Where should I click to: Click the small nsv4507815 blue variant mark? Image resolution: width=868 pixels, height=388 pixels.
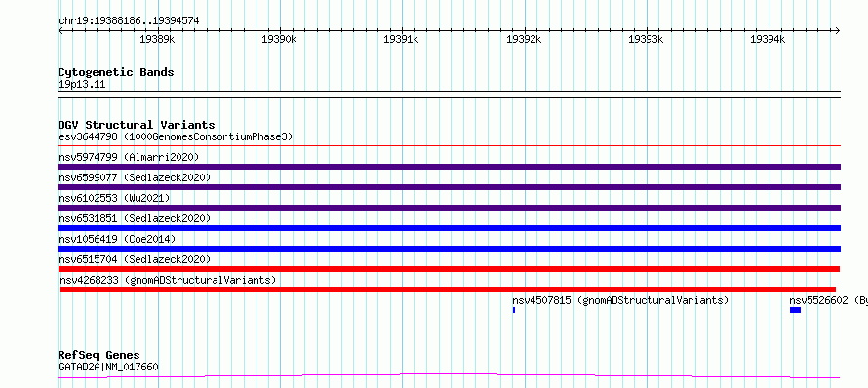point(514,310)
